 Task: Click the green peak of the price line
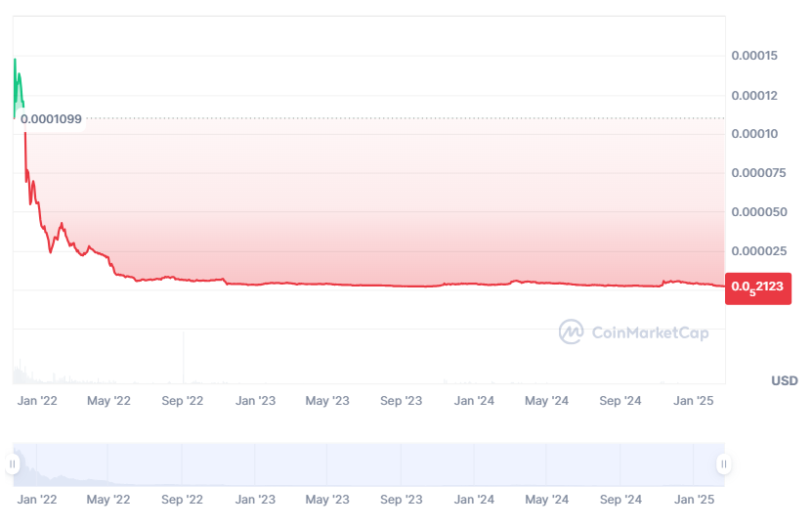[x=15, y=61]
